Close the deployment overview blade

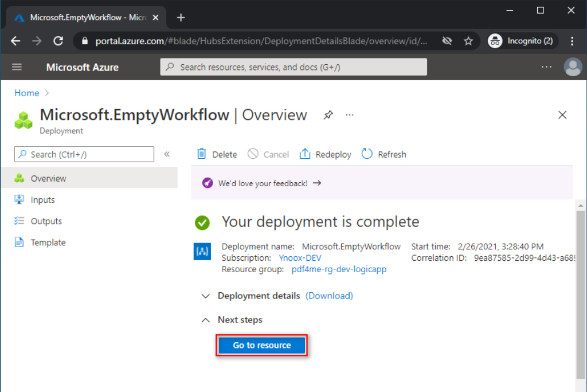click(562, 115)
